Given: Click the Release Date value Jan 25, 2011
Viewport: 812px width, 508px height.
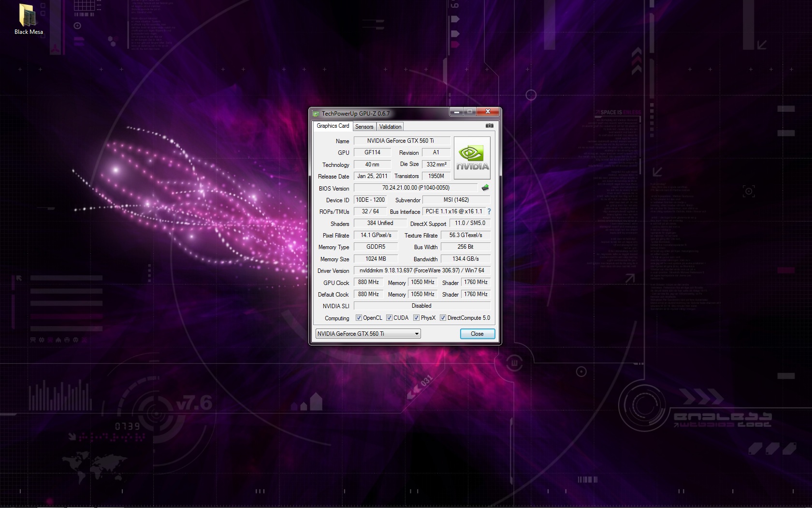Looking at the screenshot, I should point(372,176).
